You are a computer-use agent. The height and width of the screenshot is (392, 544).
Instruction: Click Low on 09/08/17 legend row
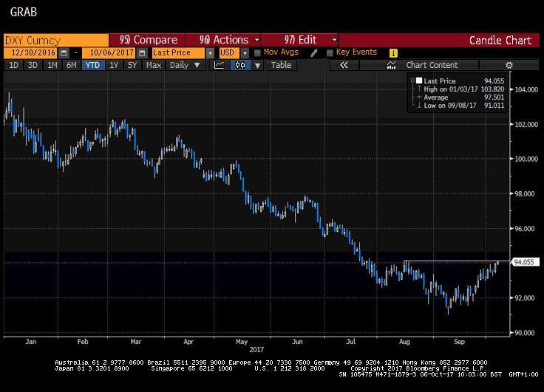(460, 106)
